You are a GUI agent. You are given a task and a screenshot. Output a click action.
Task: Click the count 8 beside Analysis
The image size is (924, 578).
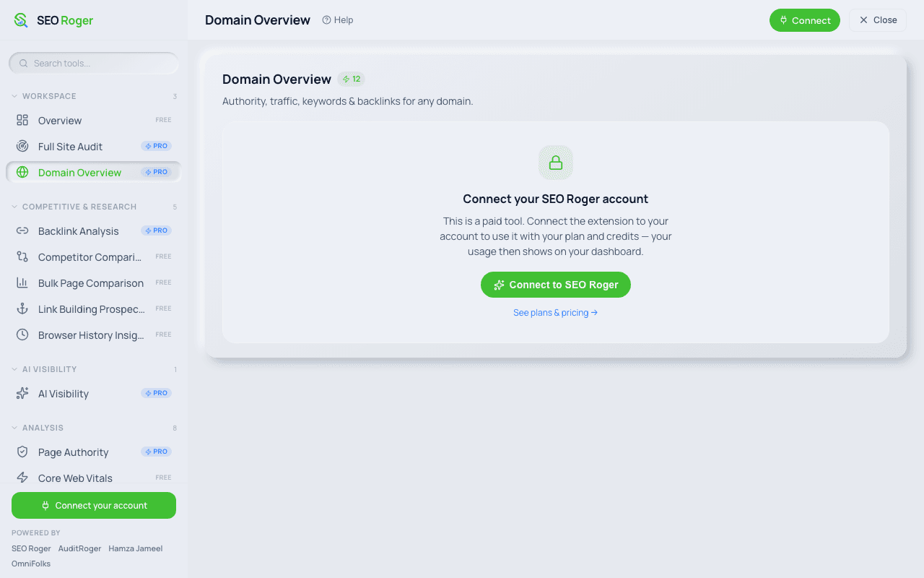(x=175, y=428)
